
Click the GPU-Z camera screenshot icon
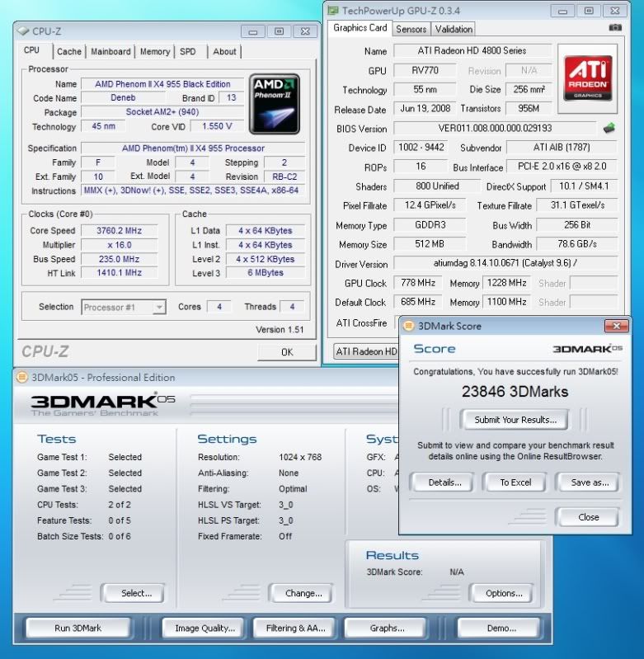(615, 28)
